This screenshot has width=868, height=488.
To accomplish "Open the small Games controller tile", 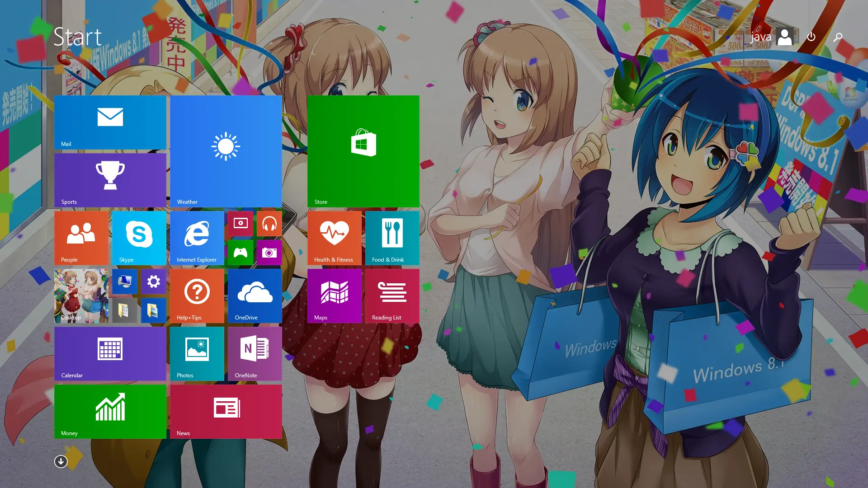I will point(241,252).
